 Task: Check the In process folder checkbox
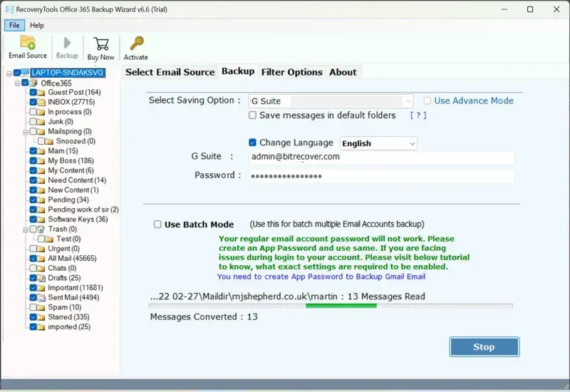33,112
